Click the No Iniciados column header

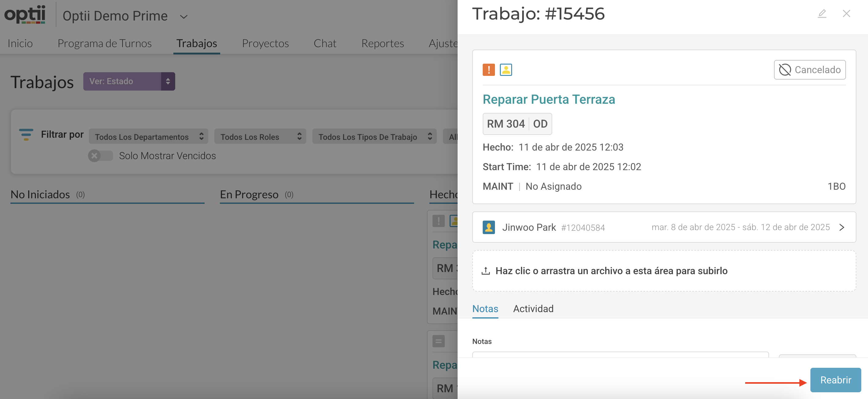coord(40,194)
